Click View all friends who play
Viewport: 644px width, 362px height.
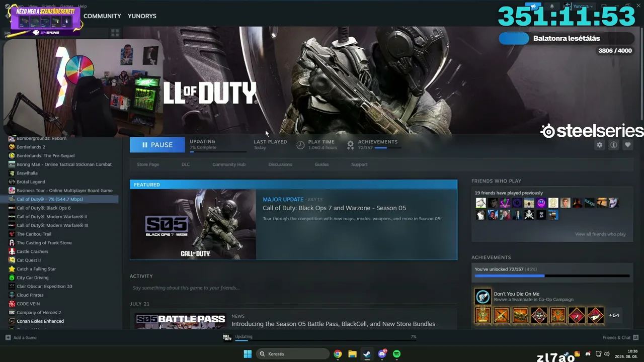click(x=600, y=234)
